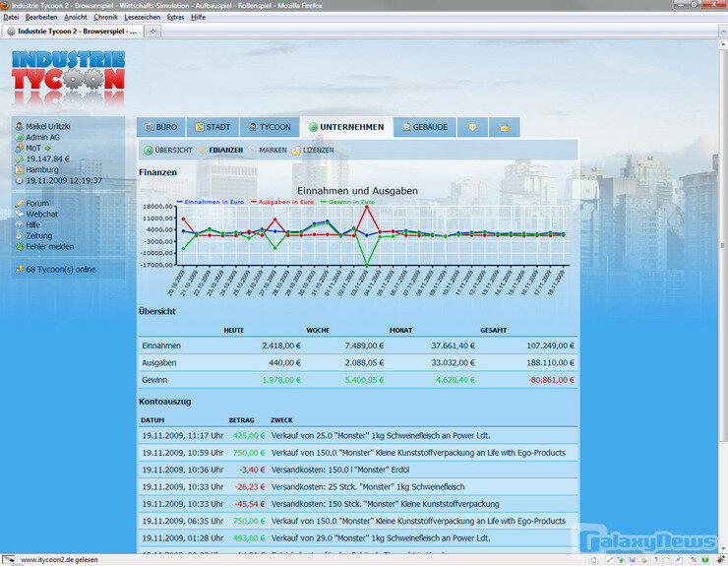Open the Hilfe menu in menu bar
The height and width of the screenshot is (566, 728).
[x=199, y=17]
